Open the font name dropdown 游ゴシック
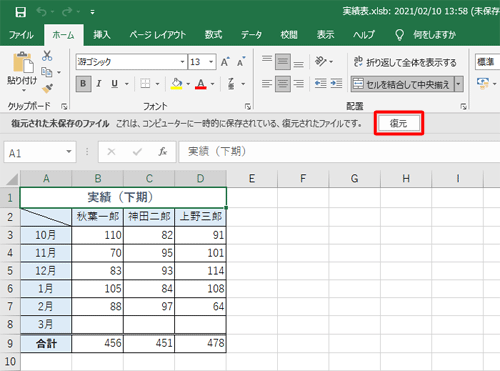This screenshot has height=371, width=500. pyautogui.click(x=182, y=62)
